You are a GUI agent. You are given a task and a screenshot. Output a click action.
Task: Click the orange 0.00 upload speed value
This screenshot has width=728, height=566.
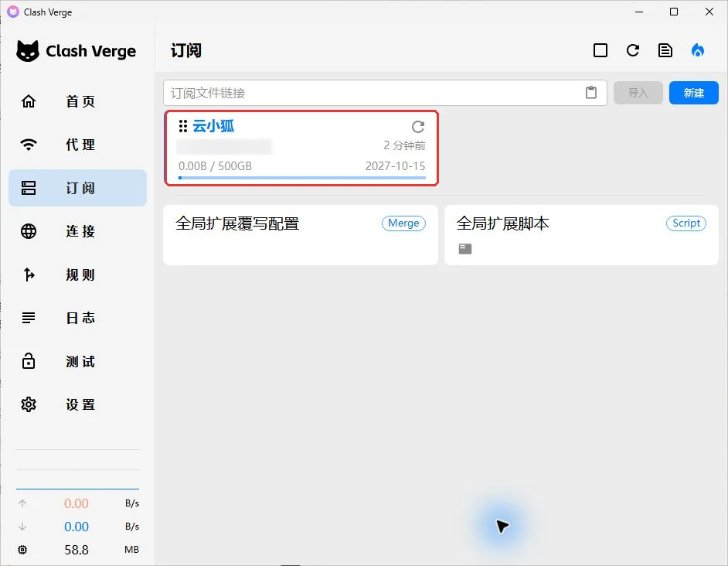point(77,503)
